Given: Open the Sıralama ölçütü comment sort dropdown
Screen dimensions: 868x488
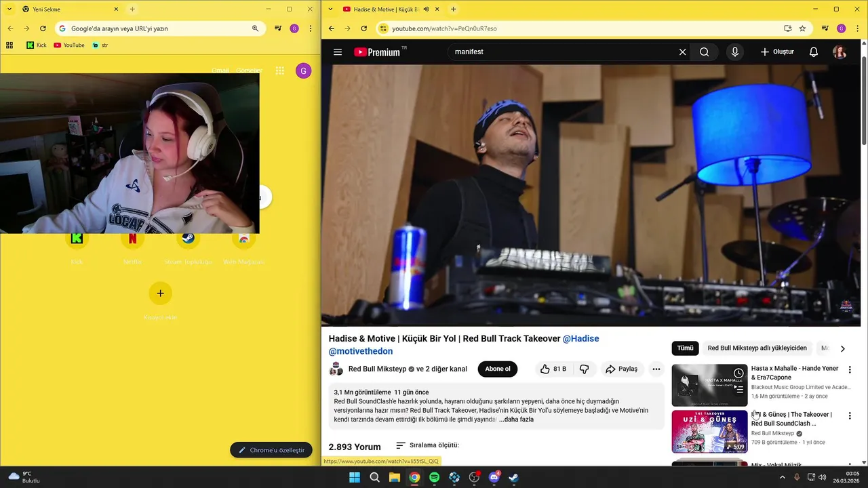Looking at the screenshot, I should coord(427,445).
